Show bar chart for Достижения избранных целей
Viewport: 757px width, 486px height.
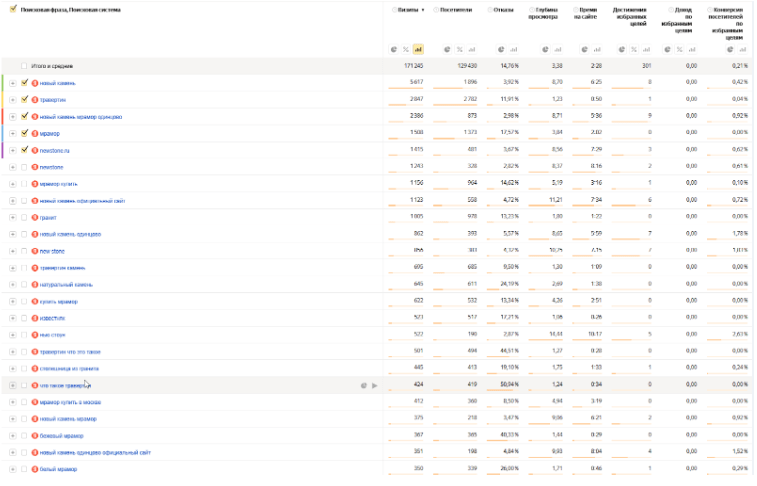tap(646, 49)
